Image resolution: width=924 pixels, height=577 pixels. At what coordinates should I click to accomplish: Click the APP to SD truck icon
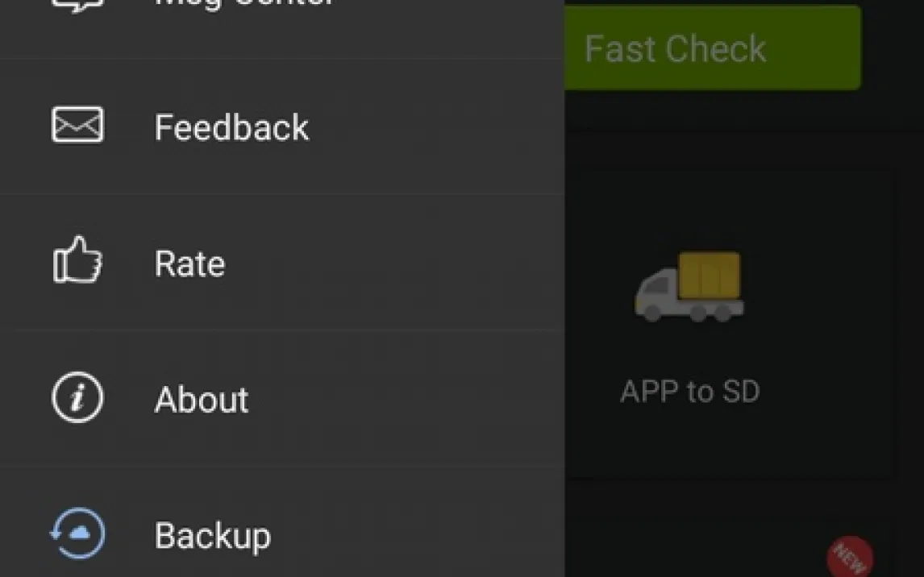point(688,288)
